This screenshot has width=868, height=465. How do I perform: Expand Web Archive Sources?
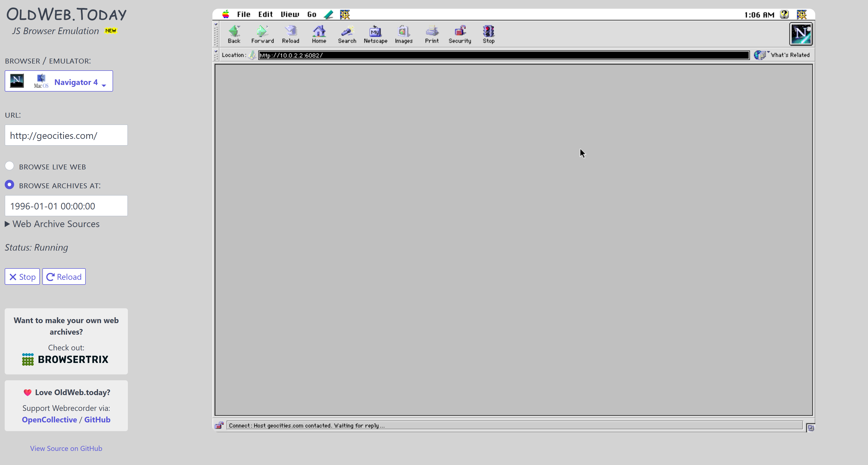point(52,224)
